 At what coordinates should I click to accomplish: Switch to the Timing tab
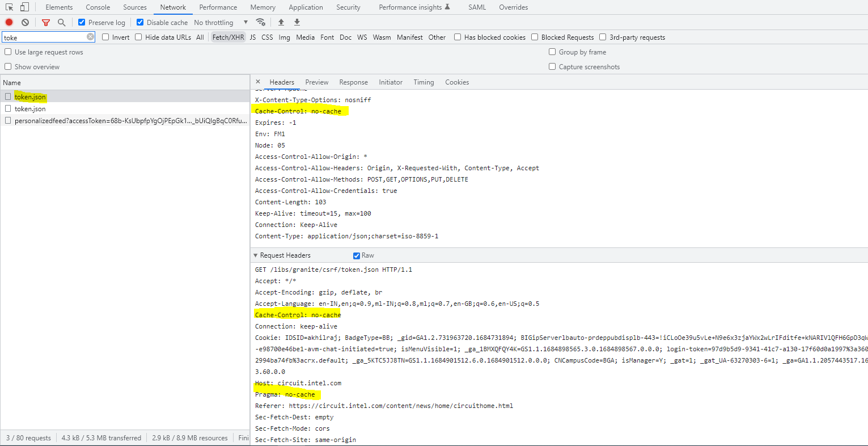point(424,82)
